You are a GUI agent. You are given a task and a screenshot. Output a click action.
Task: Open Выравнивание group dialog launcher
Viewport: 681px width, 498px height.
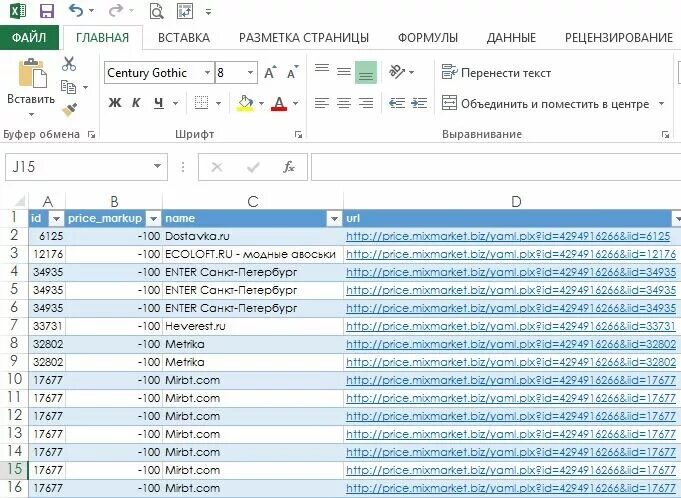click(x=665, y=135)
